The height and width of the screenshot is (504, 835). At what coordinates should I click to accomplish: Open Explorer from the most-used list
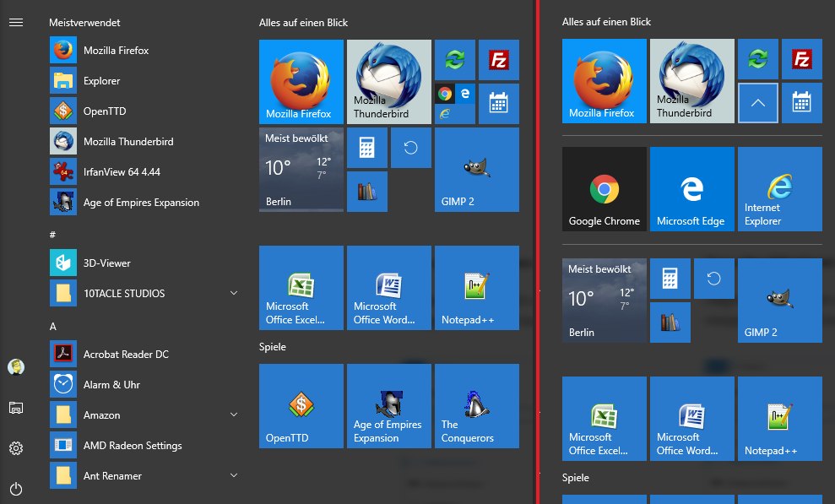pos(144,81)
